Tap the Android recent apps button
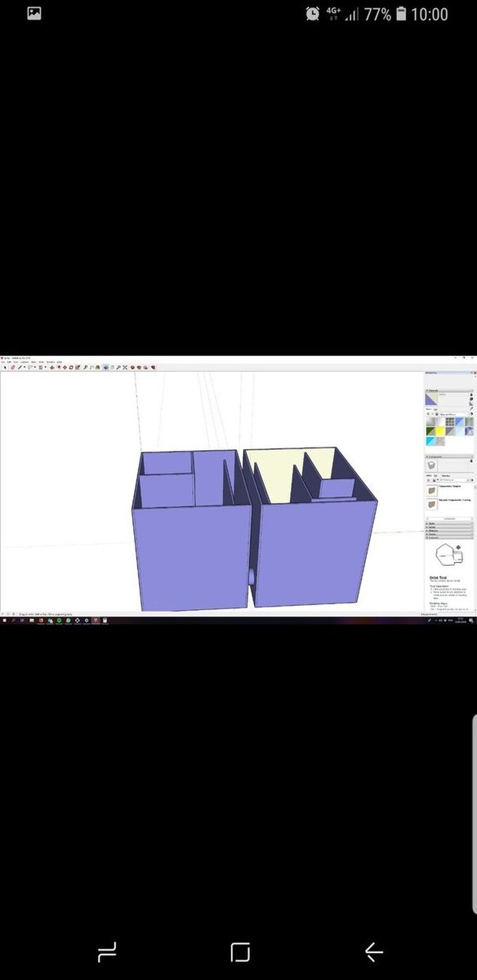This screenshot has width=477, height=980. (106, 951)
